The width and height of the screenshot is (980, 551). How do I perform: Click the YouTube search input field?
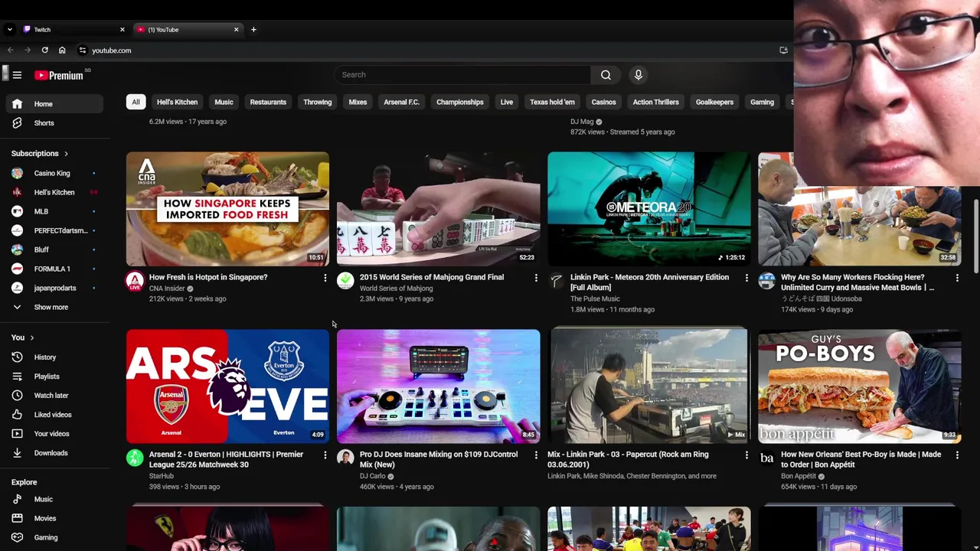pyautogui.click(x=462, y=75)
